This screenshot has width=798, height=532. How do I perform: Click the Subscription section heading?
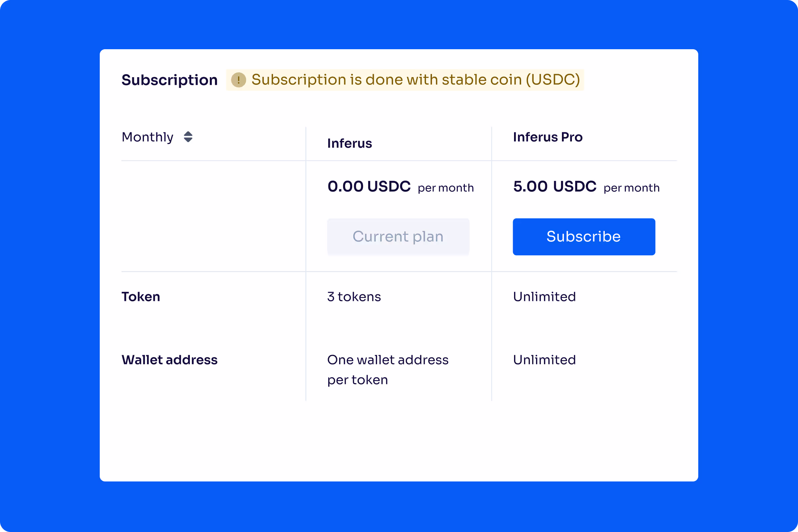tap(169, 80)
